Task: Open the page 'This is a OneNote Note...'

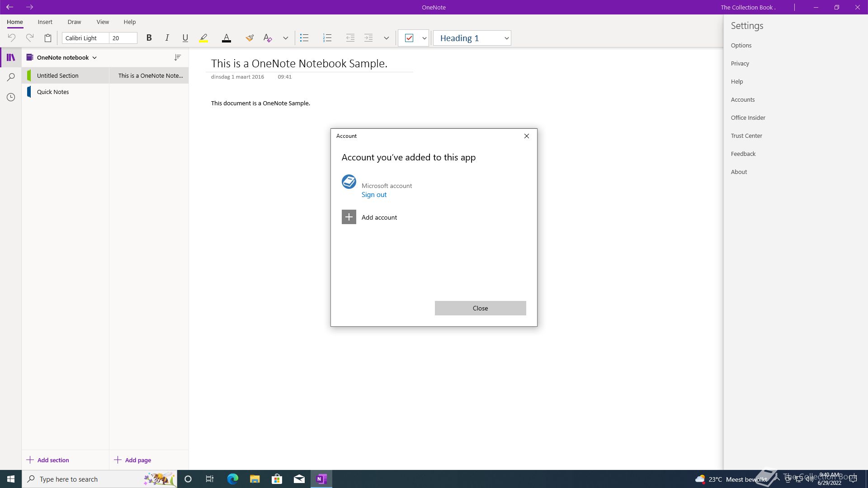Action: (x=149, y=75)
